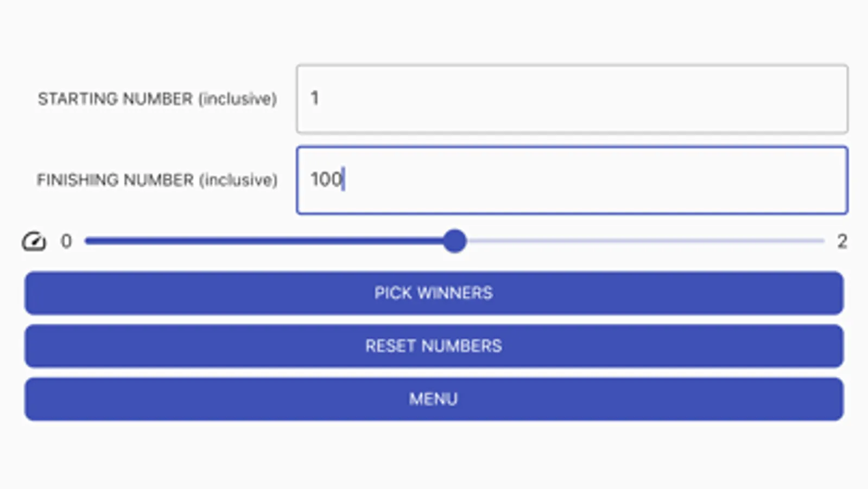Click the RESET NUMBERS text on its button
Image resolution: width=868 pixels, height=489 pixels.
coord(433,346)
